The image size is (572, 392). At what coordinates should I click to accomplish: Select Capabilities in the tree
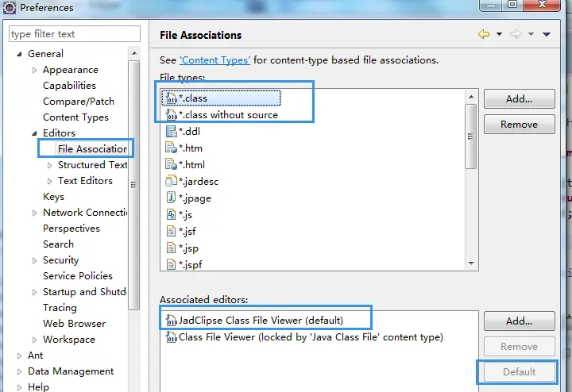(x=69, y=86)
